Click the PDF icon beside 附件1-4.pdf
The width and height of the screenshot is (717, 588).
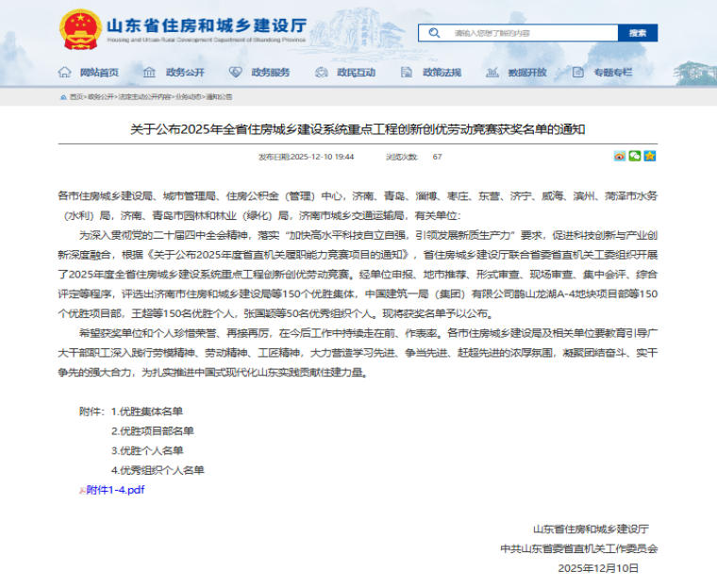point(82,489)
